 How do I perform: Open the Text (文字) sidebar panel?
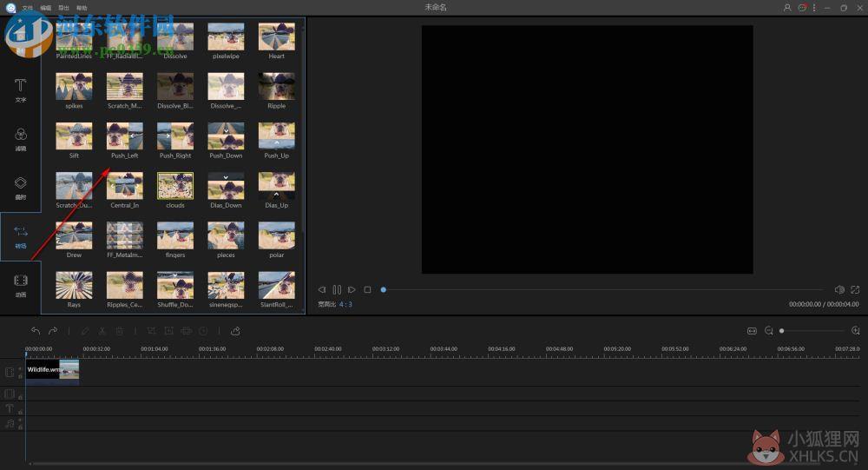21,89
